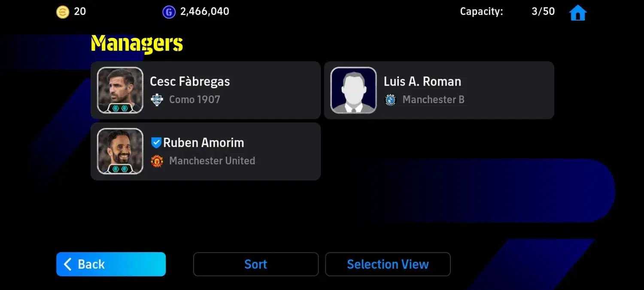The width and height of the screenshot is (644, 290).
Task: Tap the gold eFootball coin icon
Action: coord(63,12)
